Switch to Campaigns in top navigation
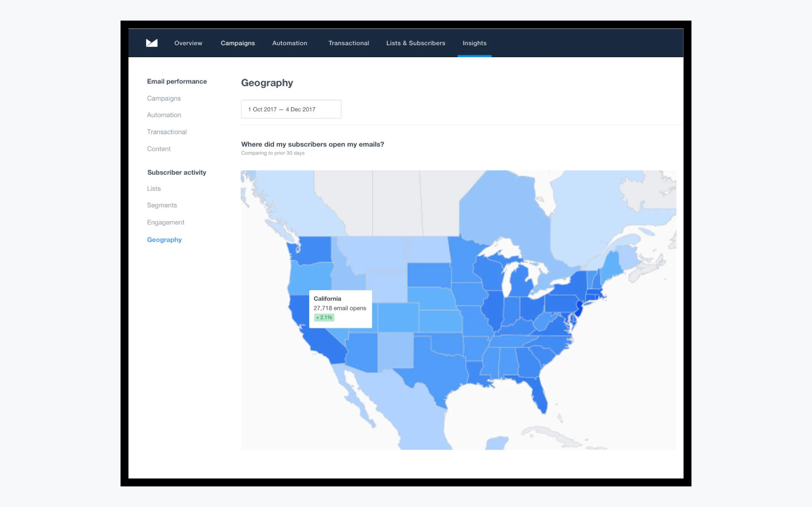Screen dimensions: 812x507 [x=238, y=43]
